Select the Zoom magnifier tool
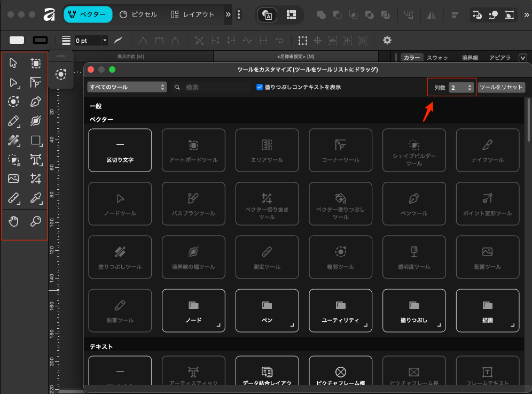This screenshot has height=394, width=532. [x=36, y=221]
